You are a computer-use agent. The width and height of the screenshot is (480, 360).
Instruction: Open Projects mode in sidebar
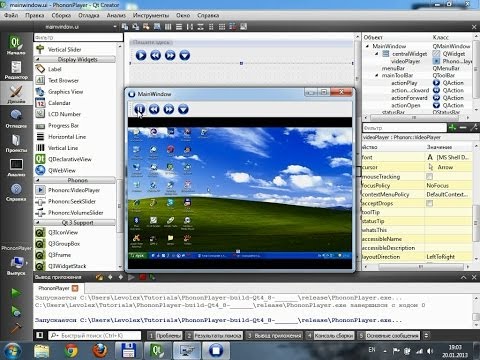tap(16, 143)
